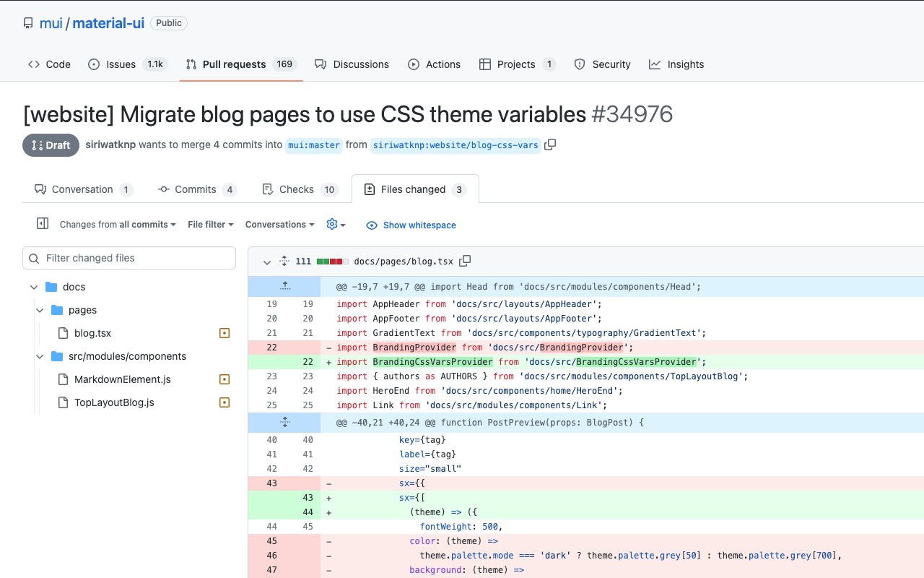Collapse the src/modules/components folder

click(x=40, y=356)
